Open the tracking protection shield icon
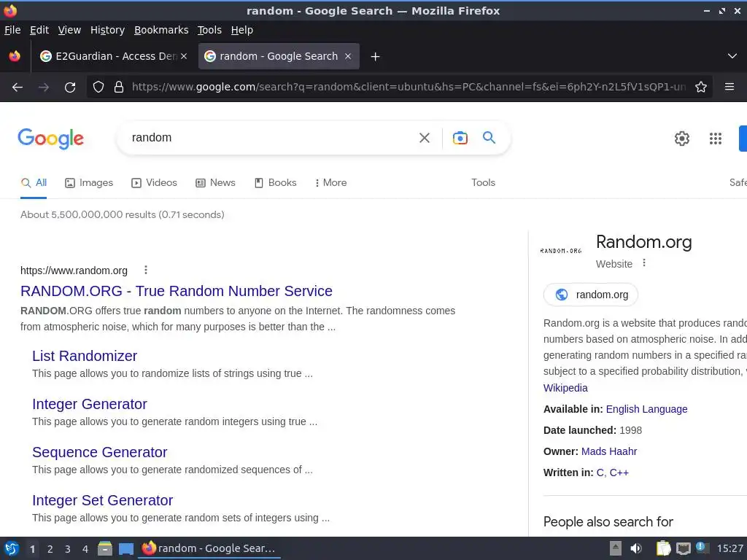The height and width of the screenshot is (560, 747). pos(98,87)
